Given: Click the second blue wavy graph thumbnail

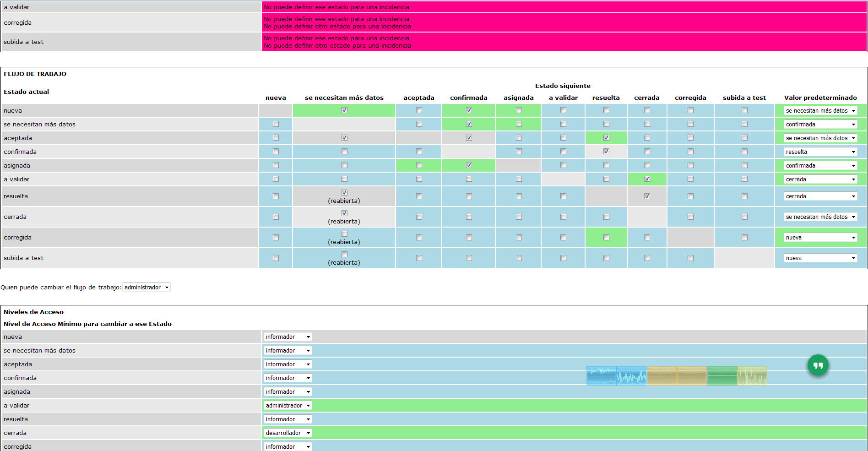Looking at the screenshot, I should [x=631, y=376].
